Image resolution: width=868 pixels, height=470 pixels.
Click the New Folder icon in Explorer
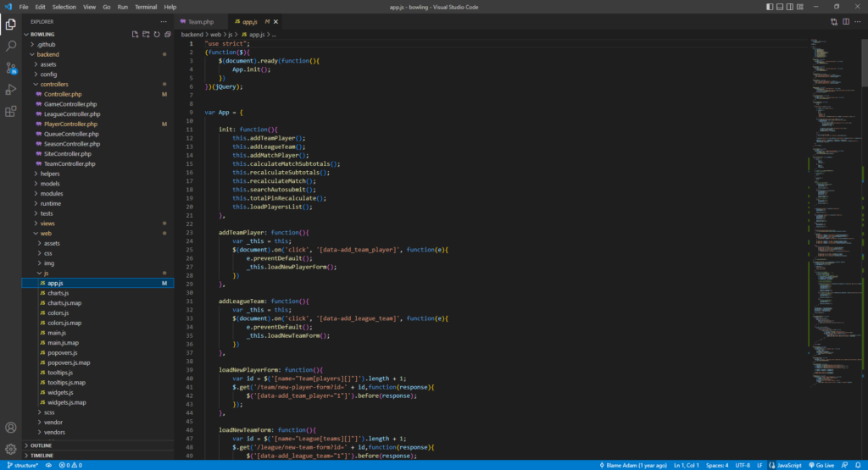[146, 34]
